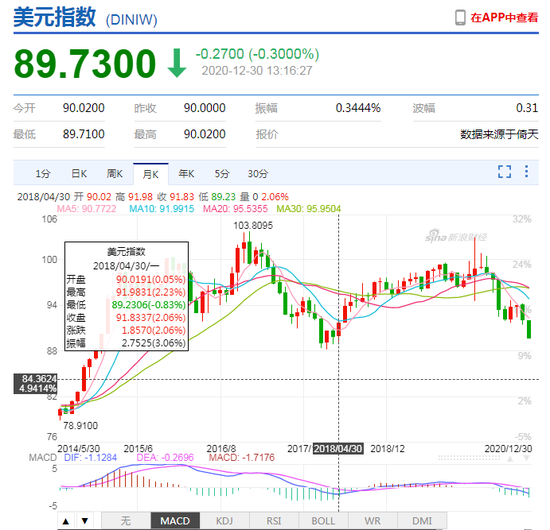The height and width of the screenshot is (530, 550).
Task: Click the 103.8095 peak label
Action: point(253,225)
